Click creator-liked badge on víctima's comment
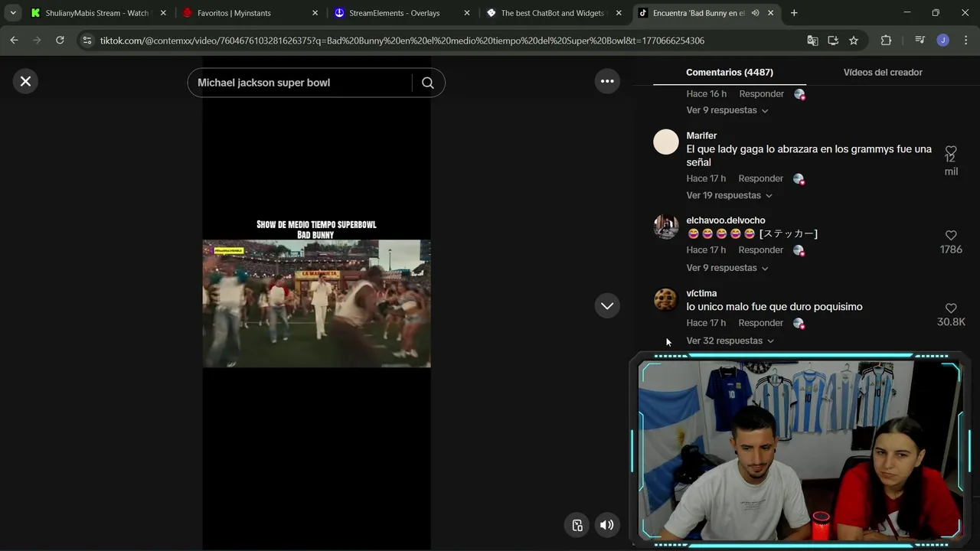Image resolution: width=980 pixels, height=551 pixels. point(799,323)
